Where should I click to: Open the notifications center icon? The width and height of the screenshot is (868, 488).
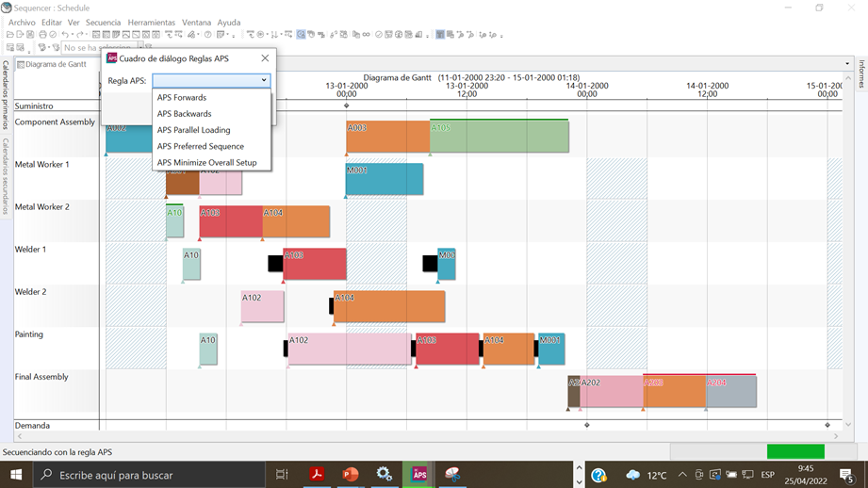(846, 475)
